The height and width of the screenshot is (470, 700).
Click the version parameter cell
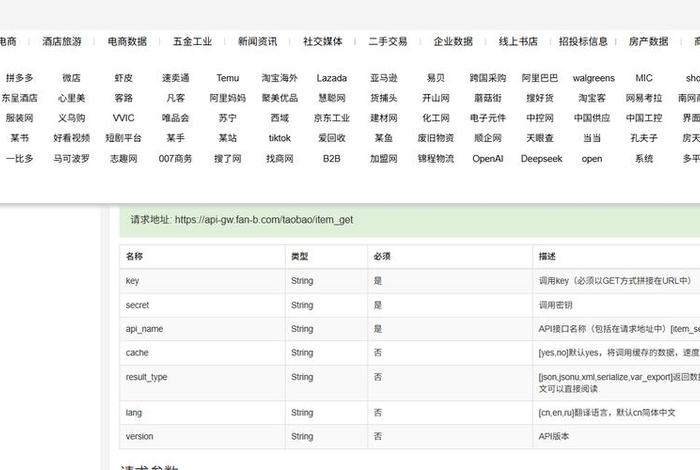tap(202, 437)
